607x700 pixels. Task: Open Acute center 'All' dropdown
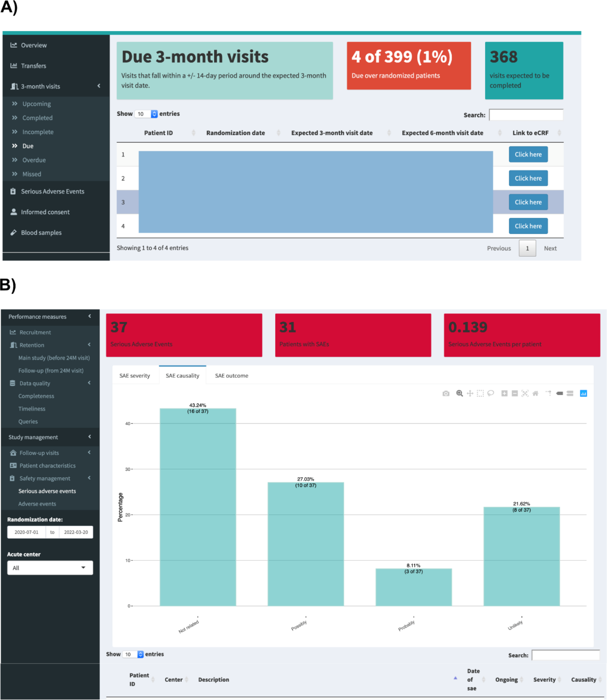pyautogui.click(x=50, y=568)
